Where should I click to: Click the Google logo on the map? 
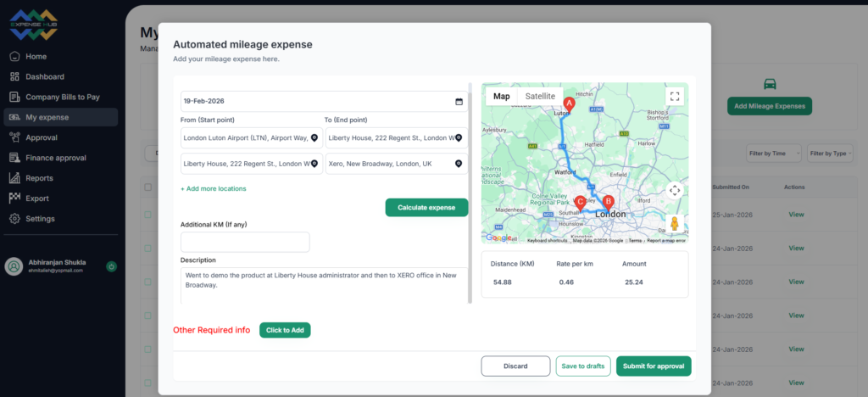click(498, 238)
